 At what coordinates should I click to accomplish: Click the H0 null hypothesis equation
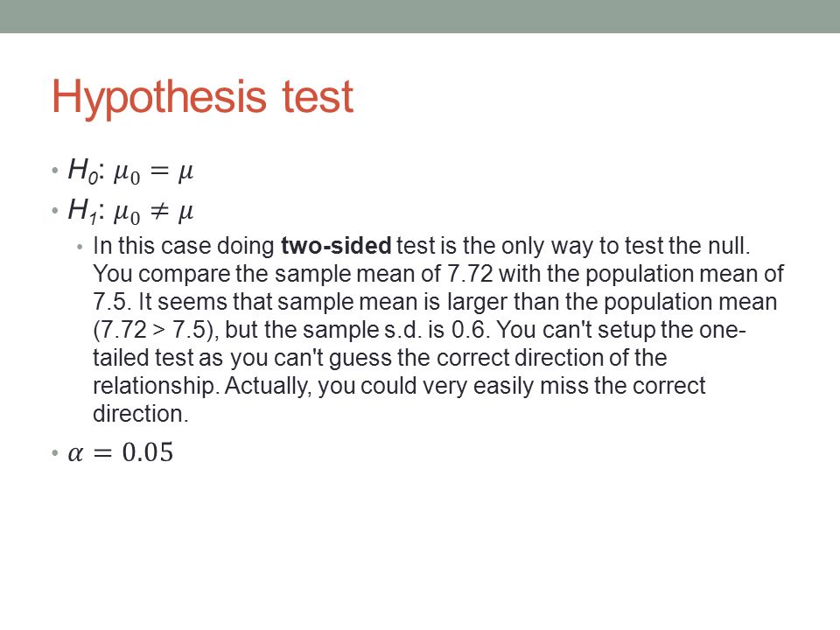pos(130,171)
